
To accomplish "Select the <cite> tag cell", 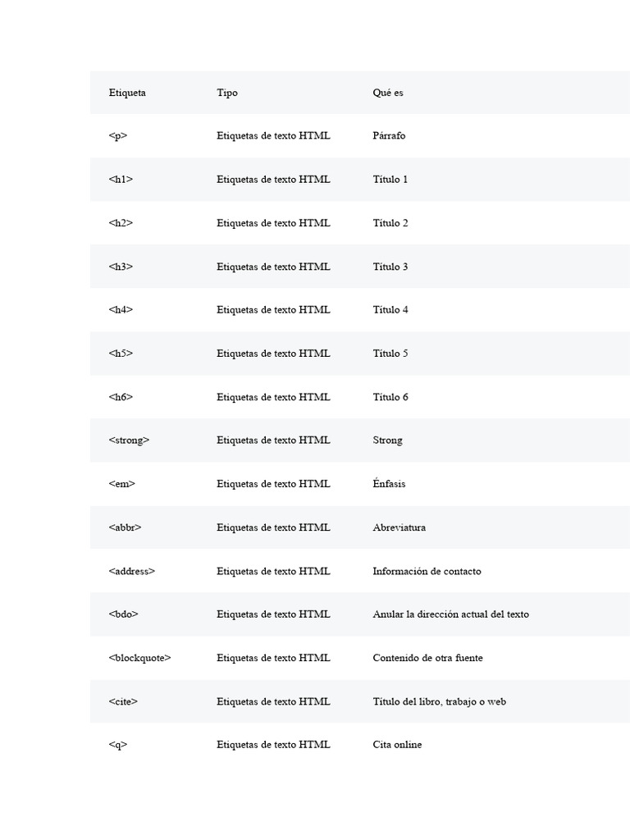I will click(x=123, y=701).
